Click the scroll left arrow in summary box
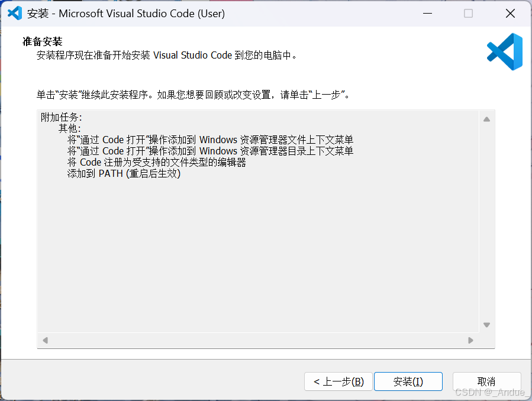Screen dimensions: 532x401 point(45,340)
